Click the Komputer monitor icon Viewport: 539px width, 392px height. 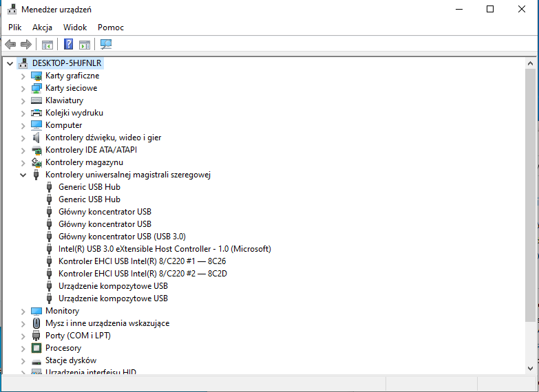point(36,125)
